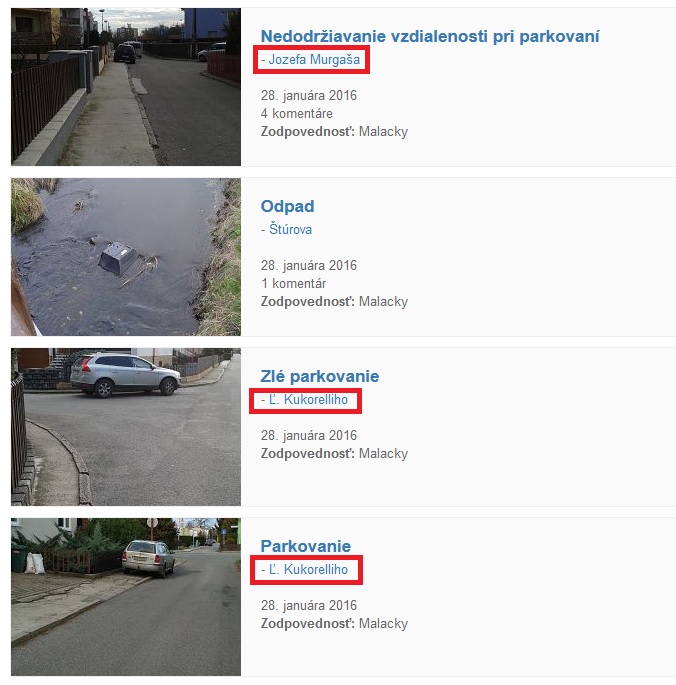676x685 pixels.
Task: Open the station wagon parking photo thumbnail
Action: pos(126,597)
